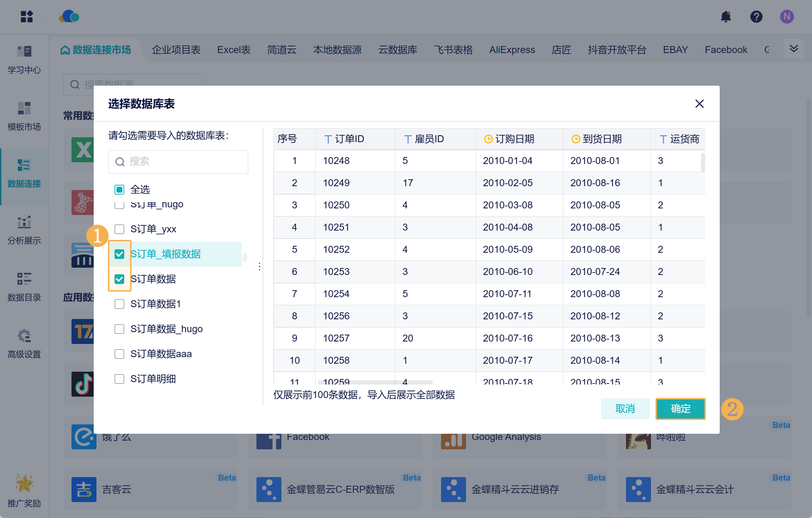The height and width of the screenshot is (518, 812).
Task: Open the notification bell
Action: [726, 16]
